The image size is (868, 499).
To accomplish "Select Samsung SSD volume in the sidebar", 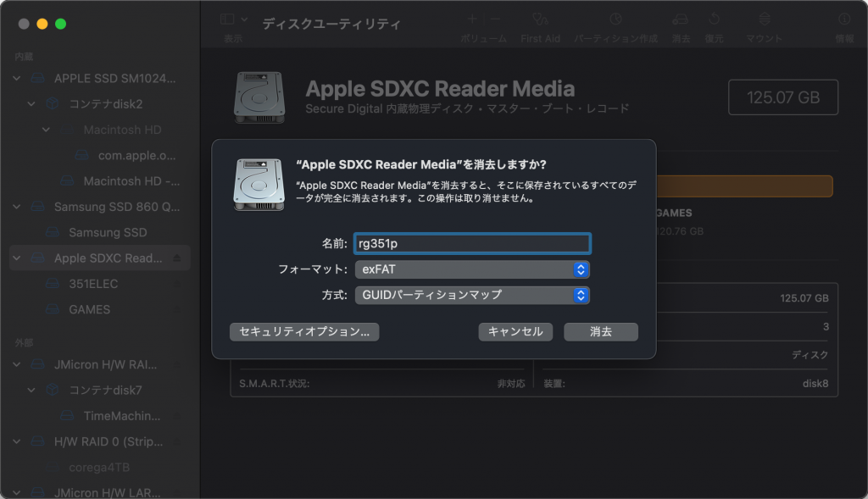I will pos(108,232).
